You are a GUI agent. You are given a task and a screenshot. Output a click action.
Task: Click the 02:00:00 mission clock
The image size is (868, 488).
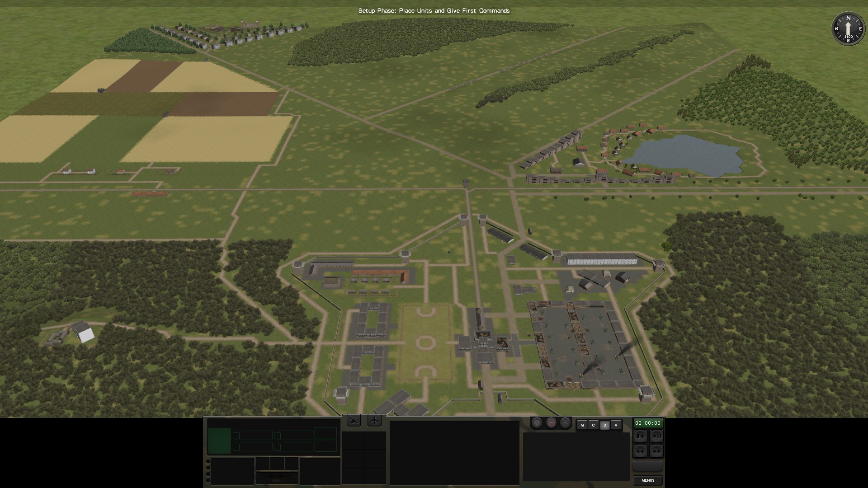coord(648,423)
